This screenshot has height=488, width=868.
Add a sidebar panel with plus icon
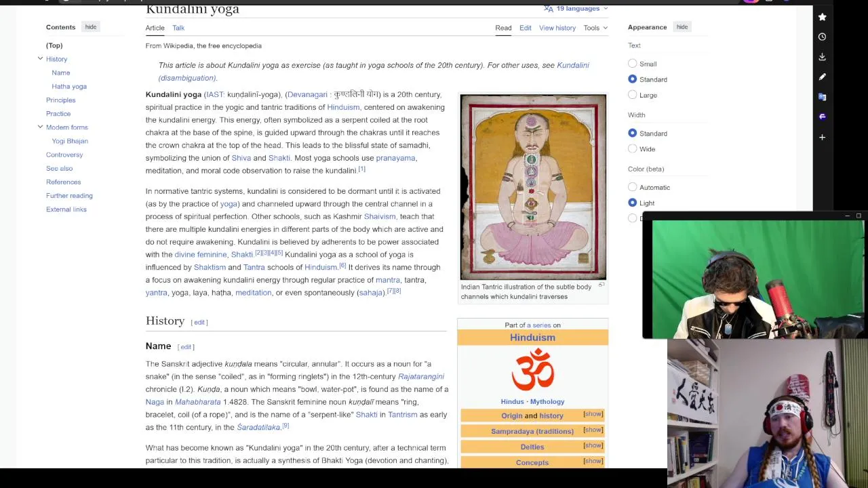pos(822,137)
